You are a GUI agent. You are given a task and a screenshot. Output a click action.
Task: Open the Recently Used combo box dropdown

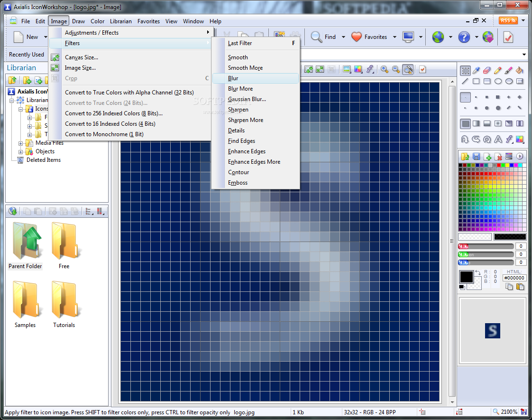pos(524,54)
